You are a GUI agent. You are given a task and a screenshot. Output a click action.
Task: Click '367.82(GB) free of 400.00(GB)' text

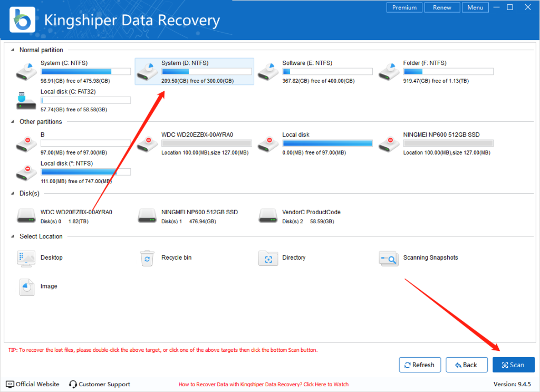tap(319, 81)
